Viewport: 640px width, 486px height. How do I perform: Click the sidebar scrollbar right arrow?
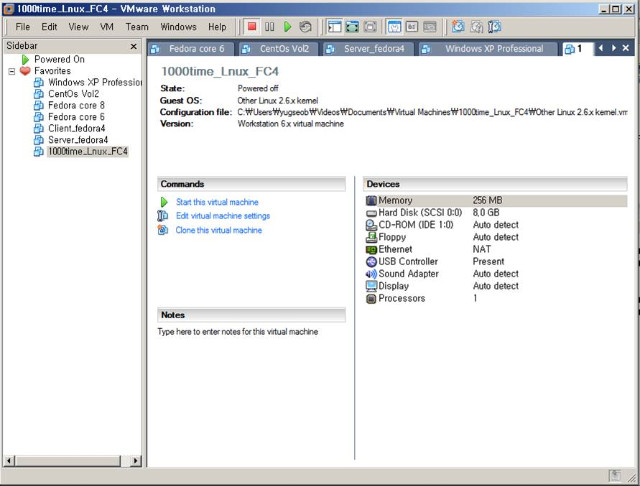click(x=136, y=461)
